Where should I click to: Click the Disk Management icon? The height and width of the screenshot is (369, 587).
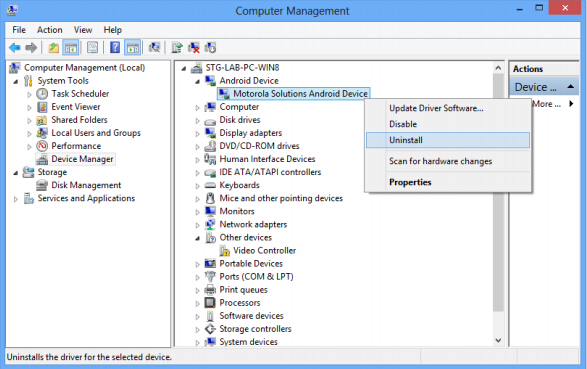point(42,185)
